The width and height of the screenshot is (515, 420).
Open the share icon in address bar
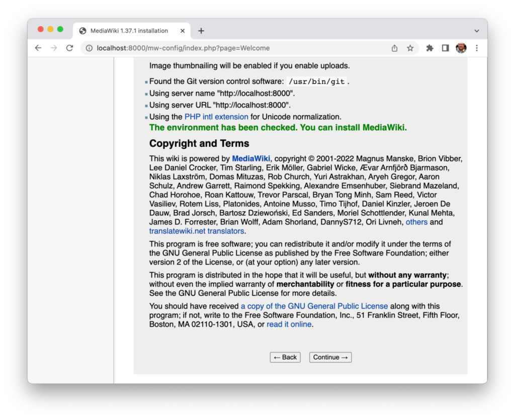(394, 48)
